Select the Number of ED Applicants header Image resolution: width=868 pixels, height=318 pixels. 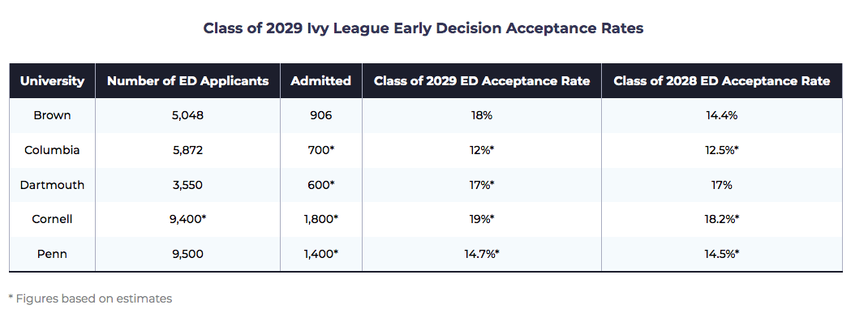pos(187,81)
